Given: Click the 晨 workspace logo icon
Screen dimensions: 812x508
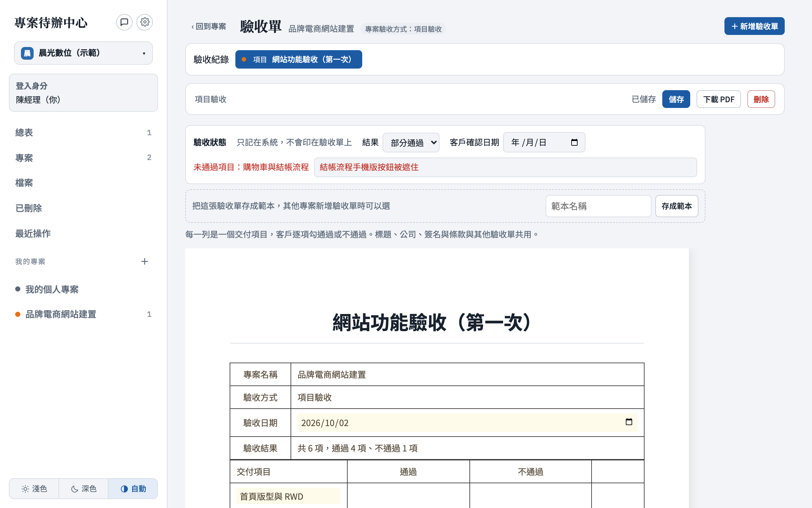Looking at the screenshot, I should (27, 53).
